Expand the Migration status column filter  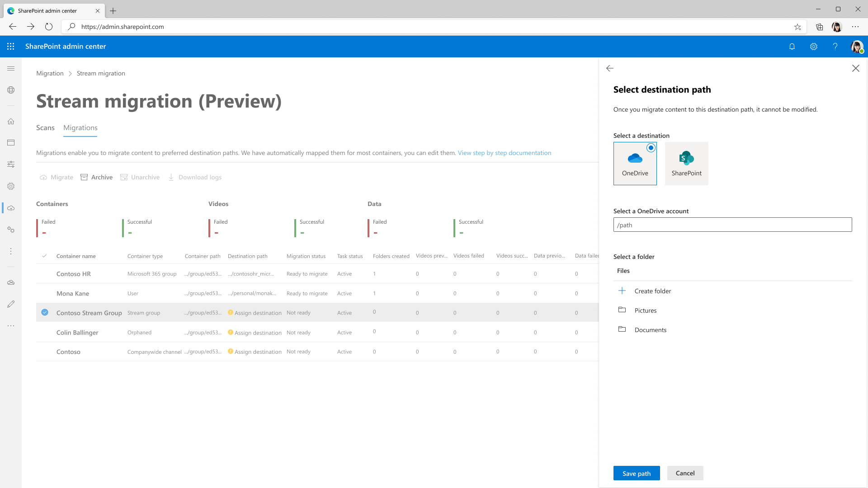coord(306,256)
